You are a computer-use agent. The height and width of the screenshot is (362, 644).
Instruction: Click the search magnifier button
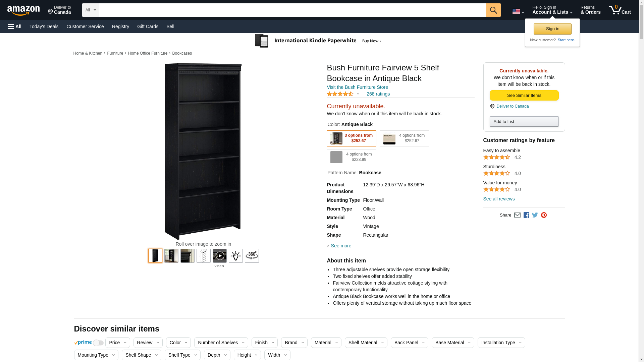tap(493, 10)
